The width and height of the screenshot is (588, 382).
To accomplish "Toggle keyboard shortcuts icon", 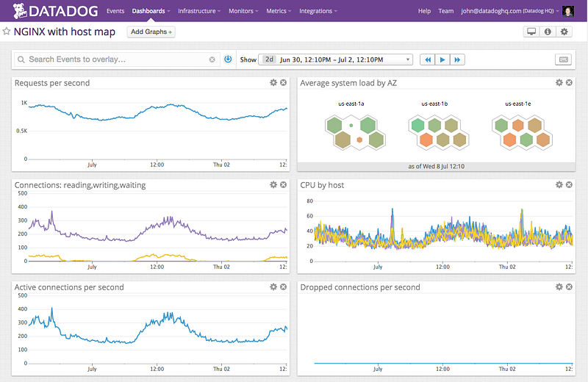I will (x=563, y=60).
